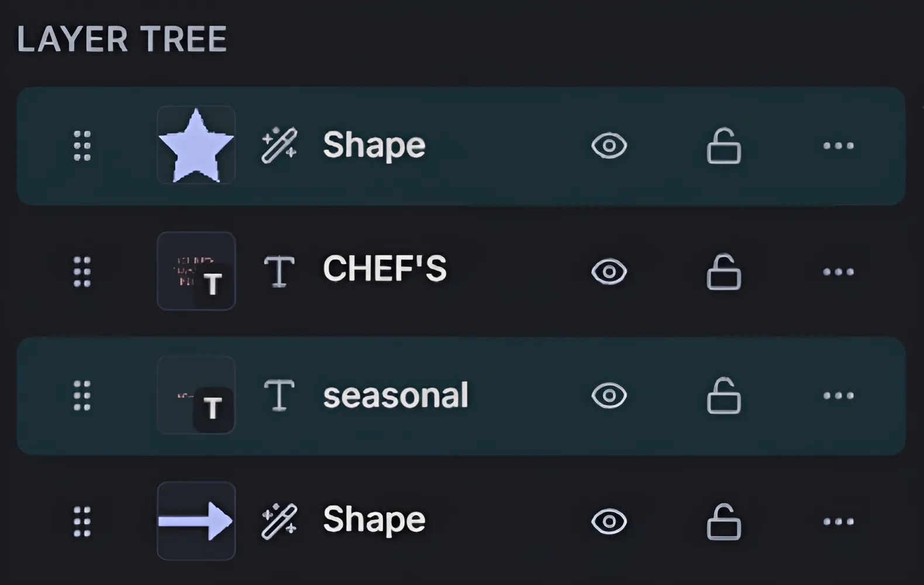Image resolution: width=924 pixels, height=585 pixels.
Task: Select the arrow shape thumbnail
Action: tap(196, 521)
